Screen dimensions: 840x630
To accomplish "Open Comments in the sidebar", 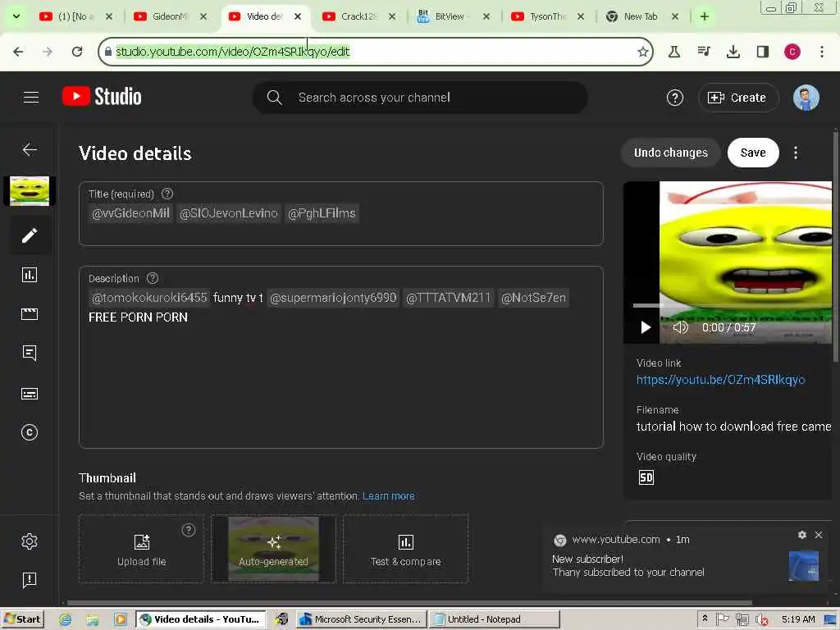I will 30,353.
